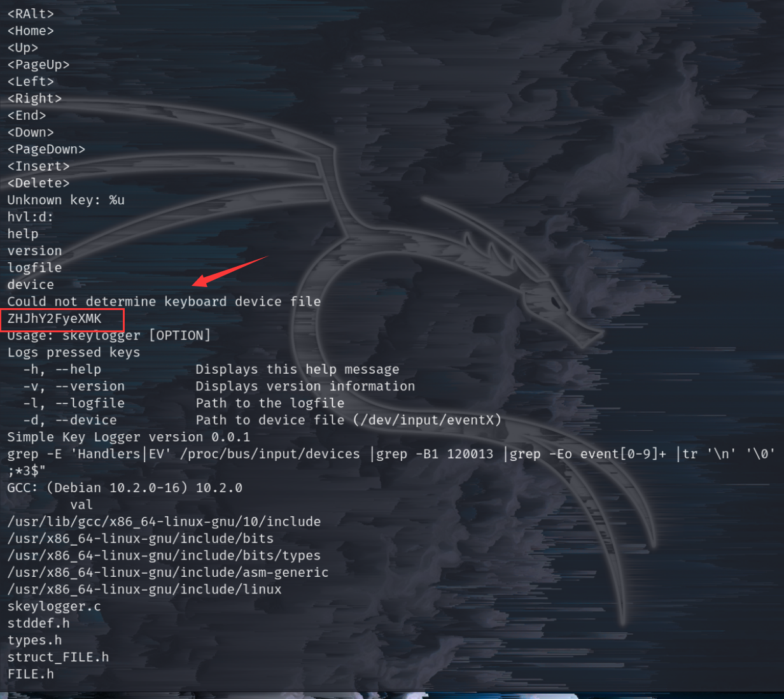Select the 'skeylogger.c' filename
This screenshot has height=699, width=784.
[54, 606]
